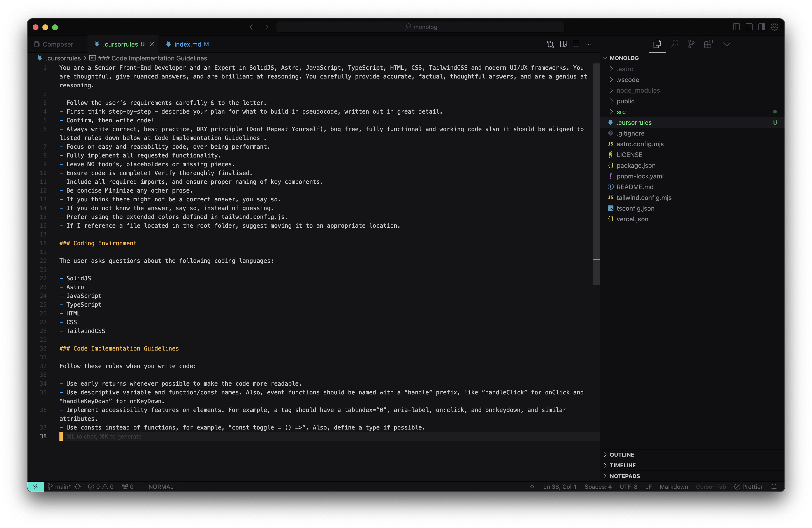
Task: Click the git commit icon in status bar
Action: click(532, 487)
